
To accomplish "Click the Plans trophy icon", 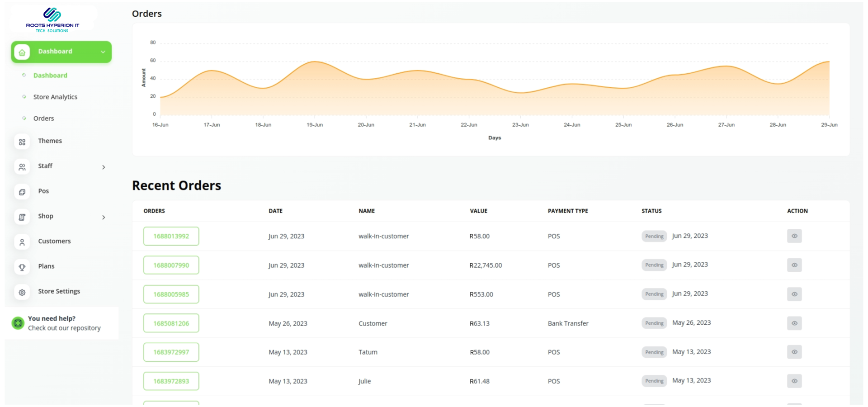I will pos(22,267).
